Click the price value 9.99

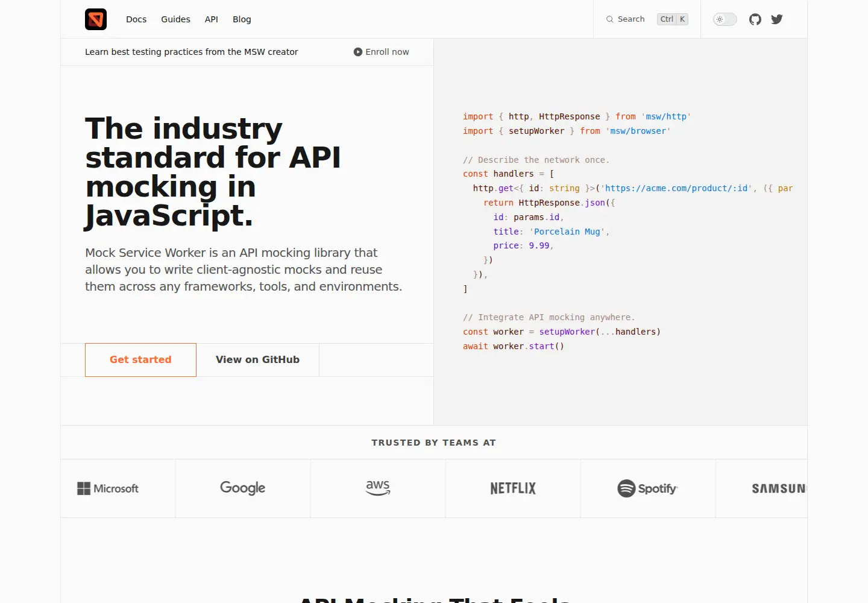coord(539,245)
